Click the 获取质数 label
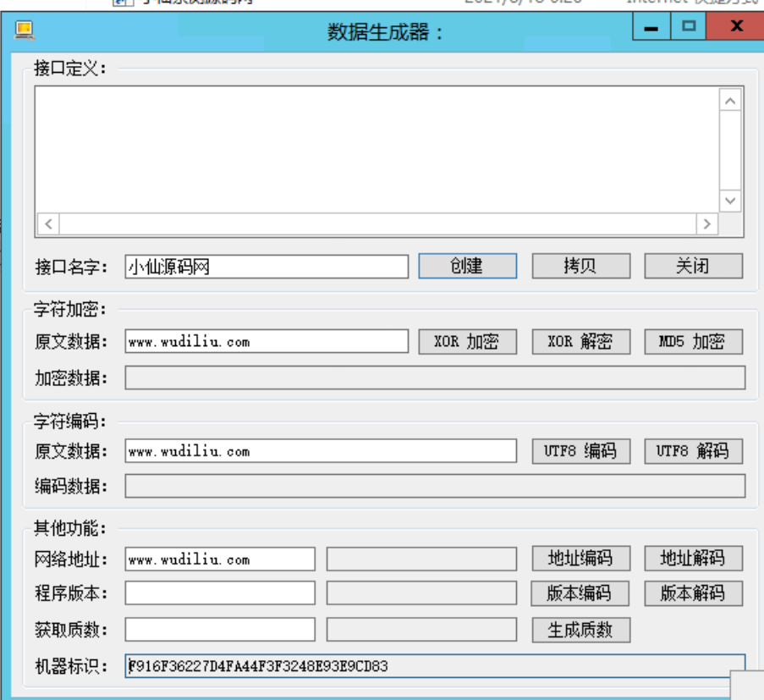 click(71, 630)
